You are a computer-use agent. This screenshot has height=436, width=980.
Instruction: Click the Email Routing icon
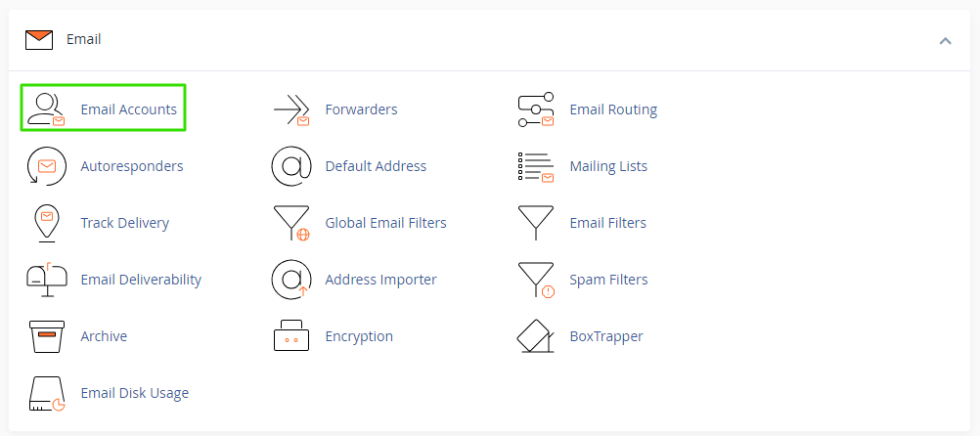pyautogui.click(x=535, y=109)
